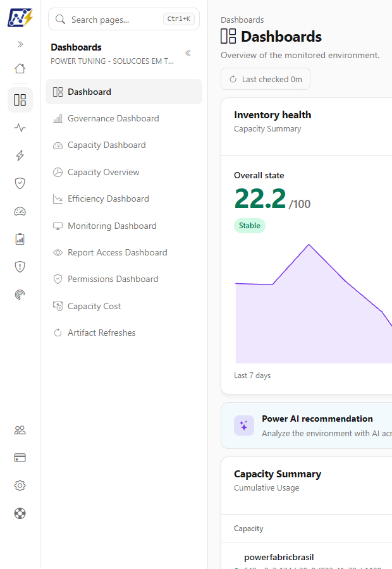392x569 pixels.
Task: Open Capacity Cost page
Action: pyautogui.click(x=124, y=306)
